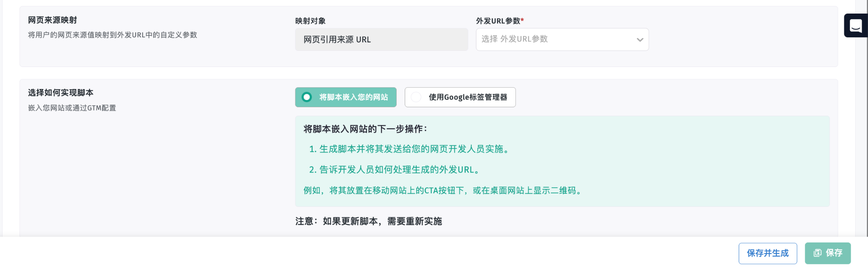Click the 选择如何实现脚本 section heading
The height and width of the screenshot is (270, 868).
coord(61,92)
